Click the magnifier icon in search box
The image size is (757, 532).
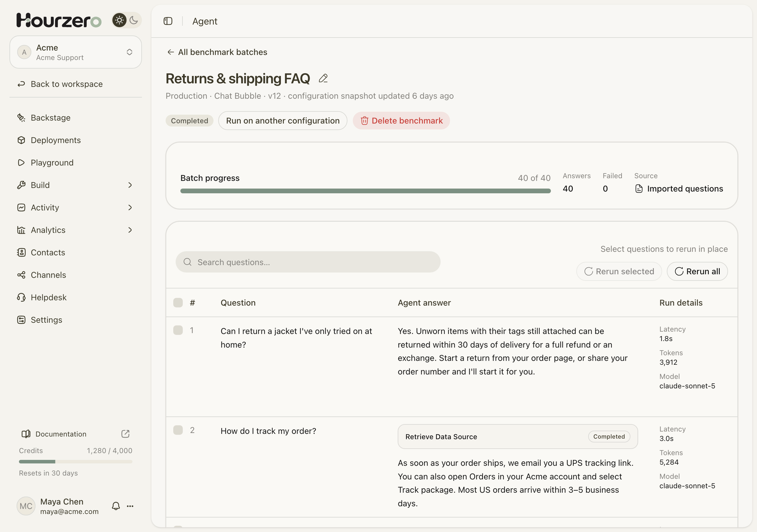pos(187,262)
